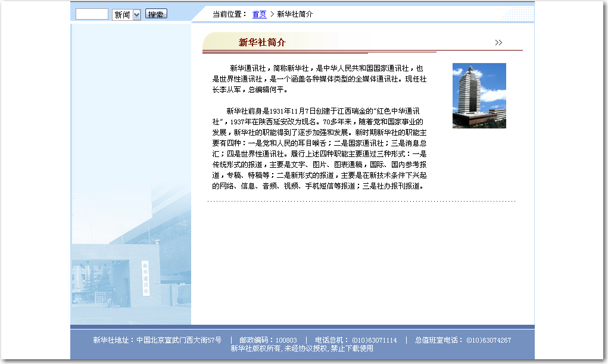Open the Xinhua building photo thumbnail
608x364 pixels.
(479, 96)
